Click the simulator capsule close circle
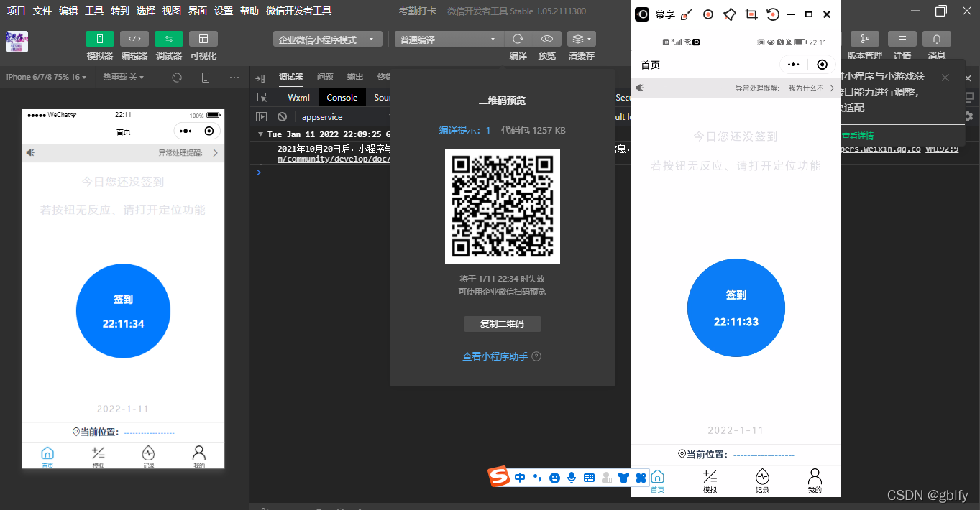 [x=209, y=131]
